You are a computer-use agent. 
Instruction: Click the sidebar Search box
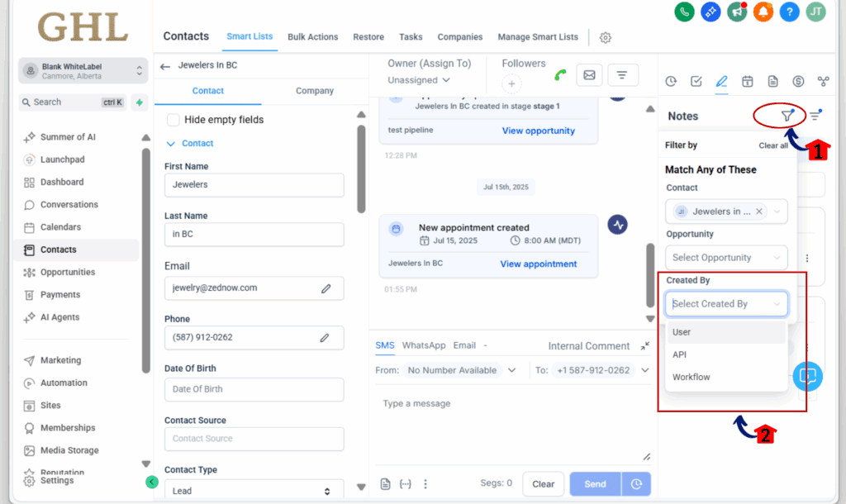pyautogui.click(x=73, y=102)
